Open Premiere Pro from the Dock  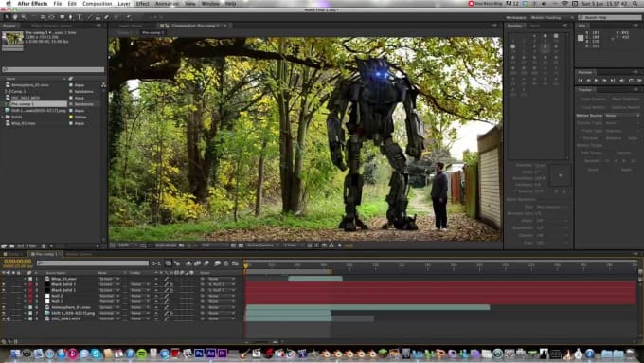(x=223, y=354)
